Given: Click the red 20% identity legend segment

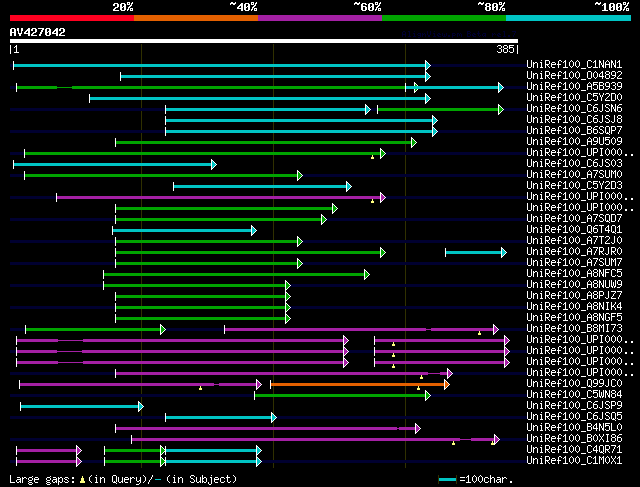Looking at the screenshot, I should [x=72, y=18].
